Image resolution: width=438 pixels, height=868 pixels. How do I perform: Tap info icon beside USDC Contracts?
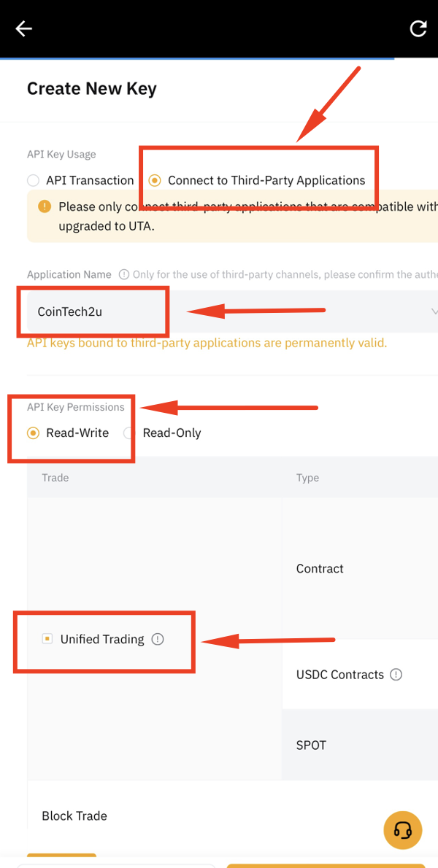(396, 674)
